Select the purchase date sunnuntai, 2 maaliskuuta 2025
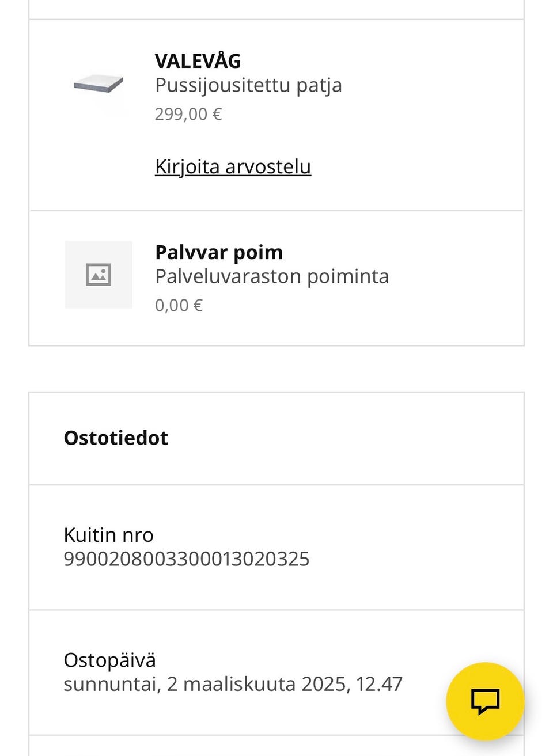The width and height of the screenshot is (553, 756). pyautogui.click(x=233, y=684)
